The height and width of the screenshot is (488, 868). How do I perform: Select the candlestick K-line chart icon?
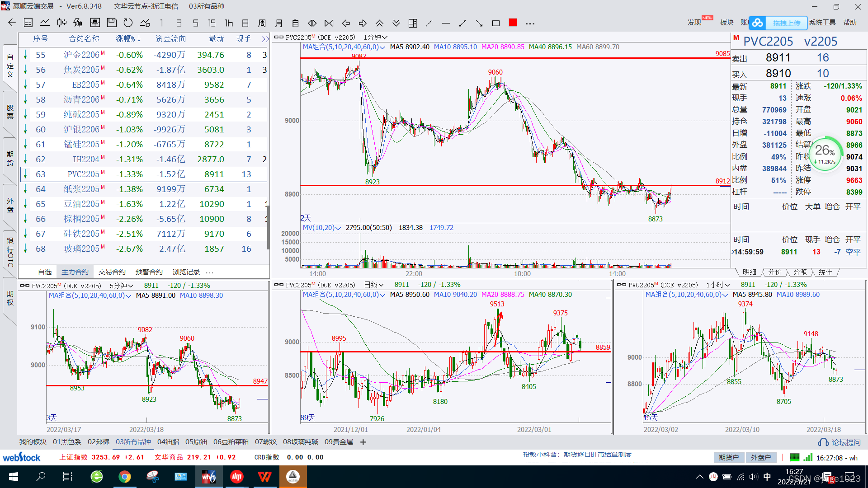(61, 23)
